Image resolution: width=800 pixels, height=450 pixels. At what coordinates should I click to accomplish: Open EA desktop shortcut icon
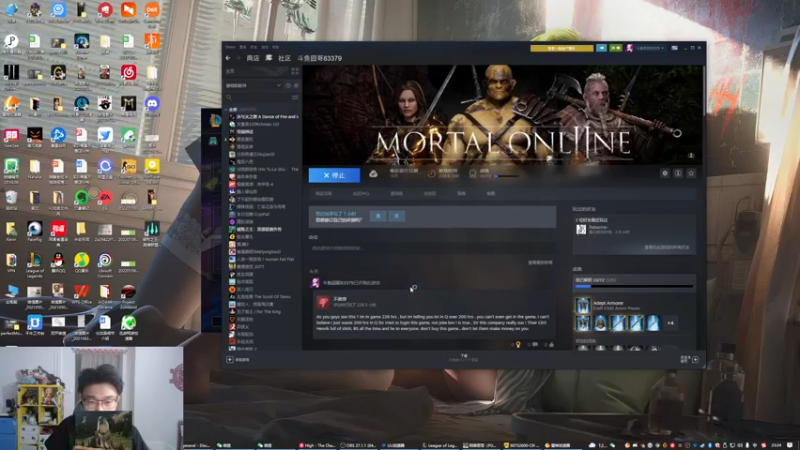(105, 200)
